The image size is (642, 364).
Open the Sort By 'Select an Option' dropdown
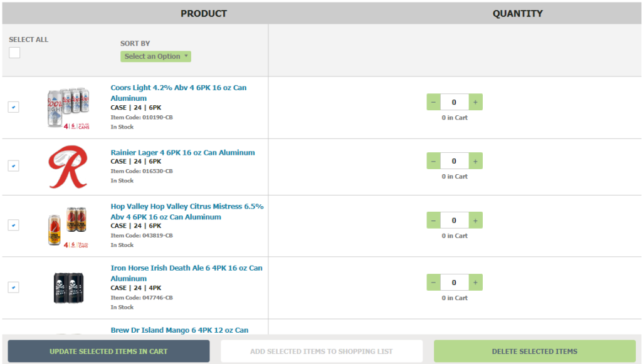point(155,56)
